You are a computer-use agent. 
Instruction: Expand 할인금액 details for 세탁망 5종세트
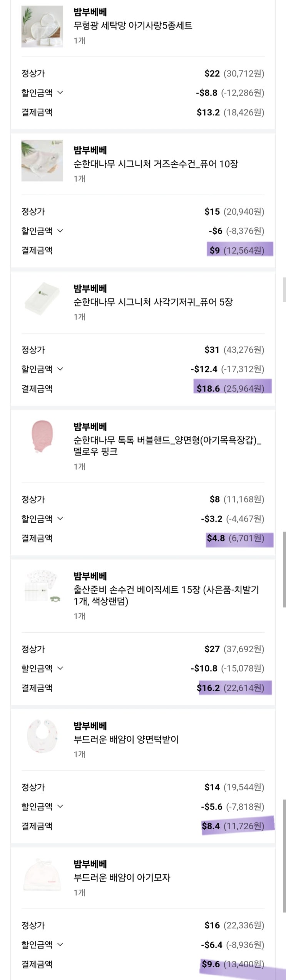click(x=60, y=93)
